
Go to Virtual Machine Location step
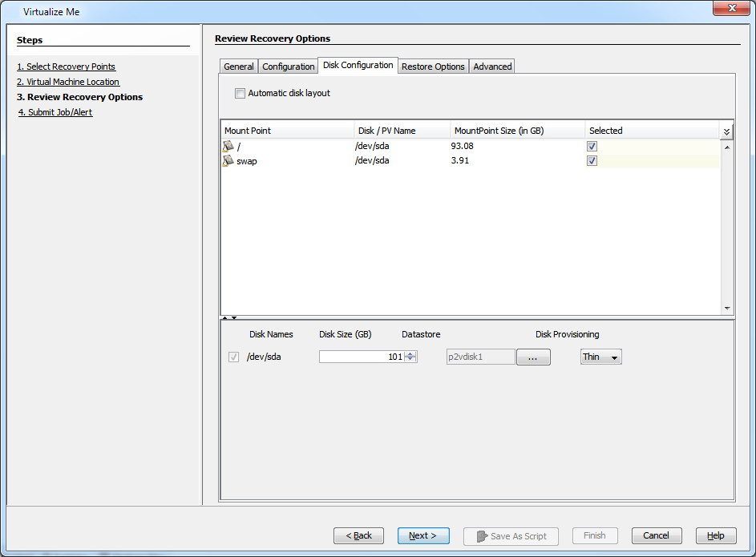click(x=68, y=82)
